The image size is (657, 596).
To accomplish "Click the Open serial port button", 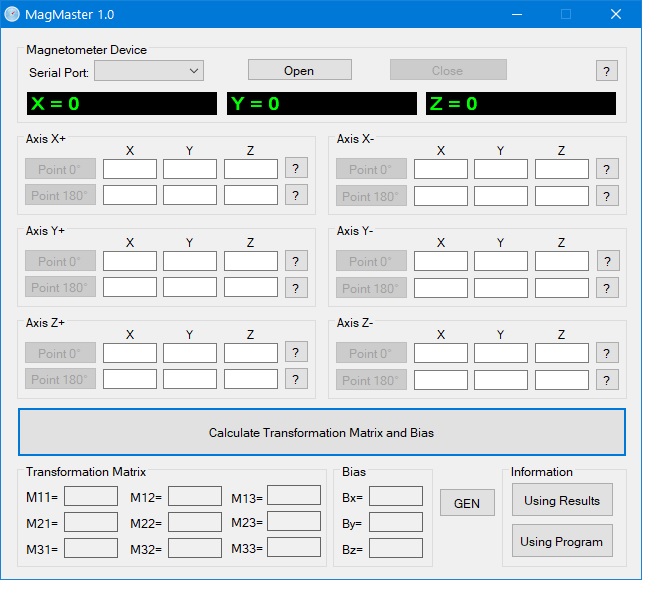I will point(300,70).
